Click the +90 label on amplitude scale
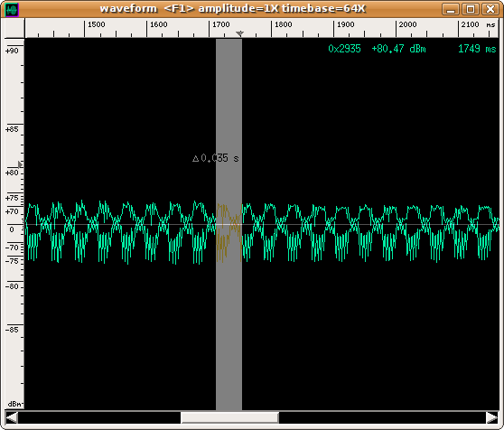 12,51
